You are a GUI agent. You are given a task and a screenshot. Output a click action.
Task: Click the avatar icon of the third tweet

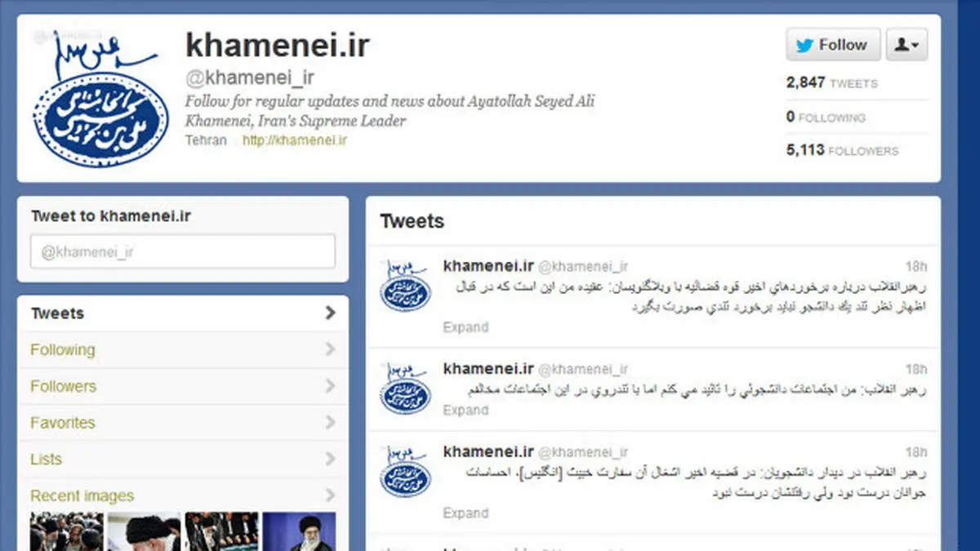click(x=406, y=471)
